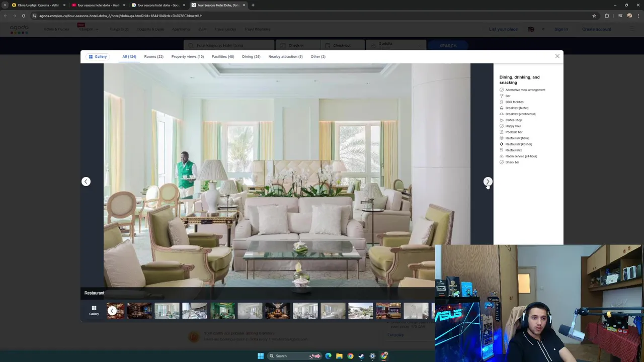The width and height of the screenshot is (644, 362).
Task: Click the 'Alternative meal arrangement' amenity text
Action: click(525, 90)
